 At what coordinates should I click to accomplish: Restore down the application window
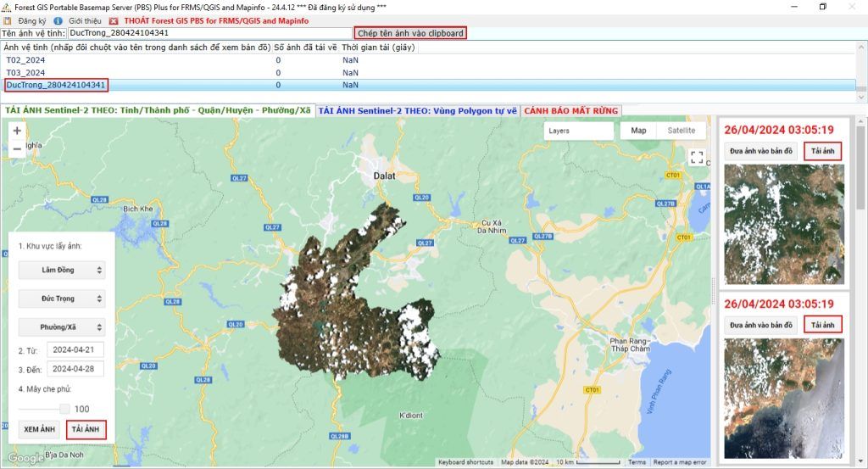822,7
